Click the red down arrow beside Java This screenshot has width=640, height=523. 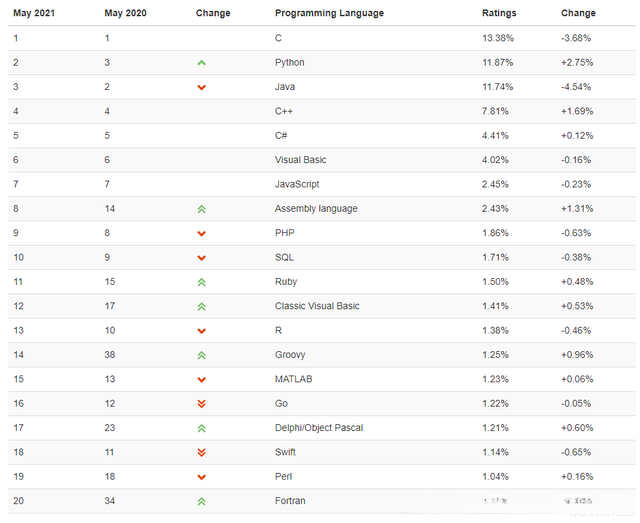[x=202, y=88]
